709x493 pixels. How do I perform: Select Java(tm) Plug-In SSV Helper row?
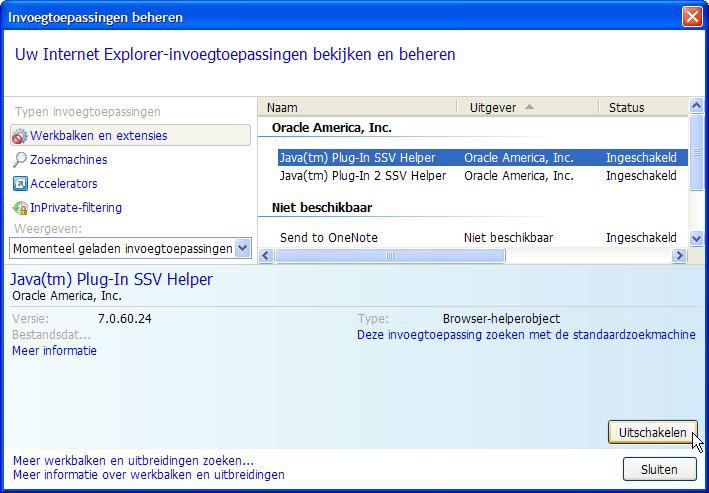tap(357, 158)
